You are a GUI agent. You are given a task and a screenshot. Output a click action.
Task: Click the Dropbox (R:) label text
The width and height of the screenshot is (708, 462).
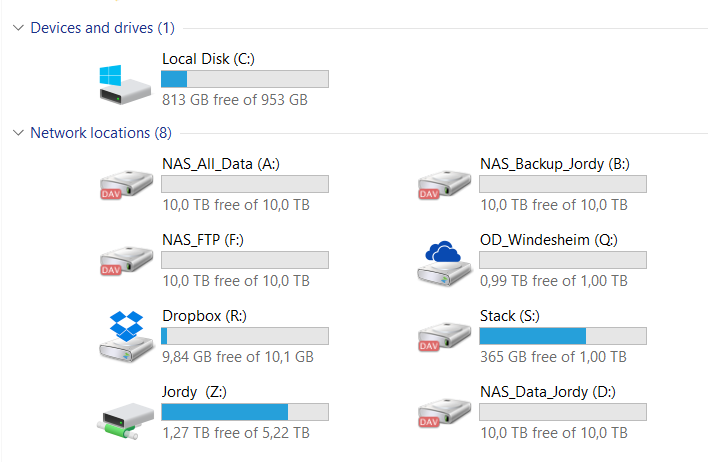point(205,316)
